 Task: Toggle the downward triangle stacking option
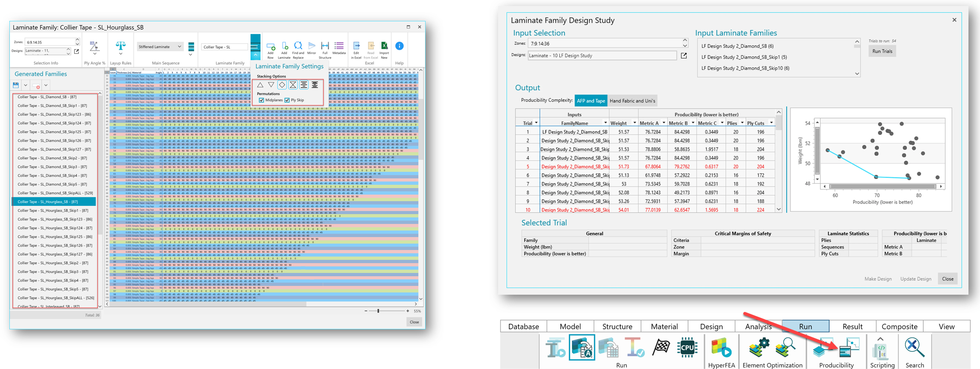pyautogui.click(x=271, y=85)
